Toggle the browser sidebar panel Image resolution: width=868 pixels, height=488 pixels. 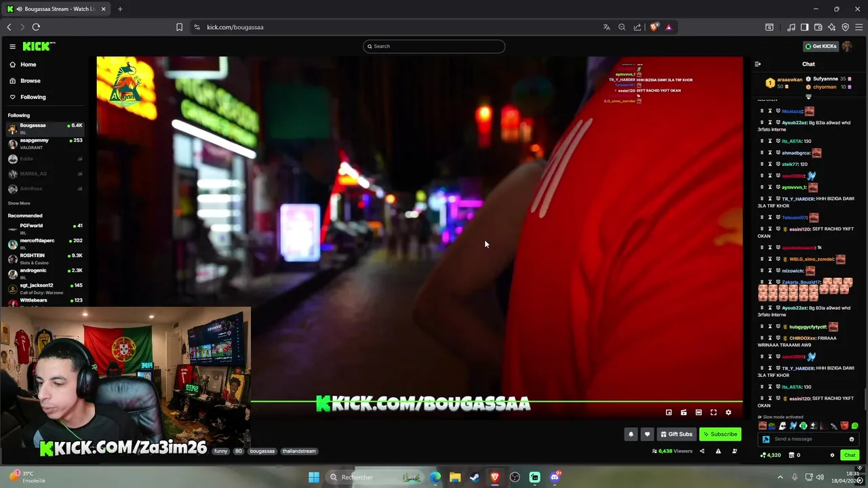pyautogui.click(x=804, y=27)
